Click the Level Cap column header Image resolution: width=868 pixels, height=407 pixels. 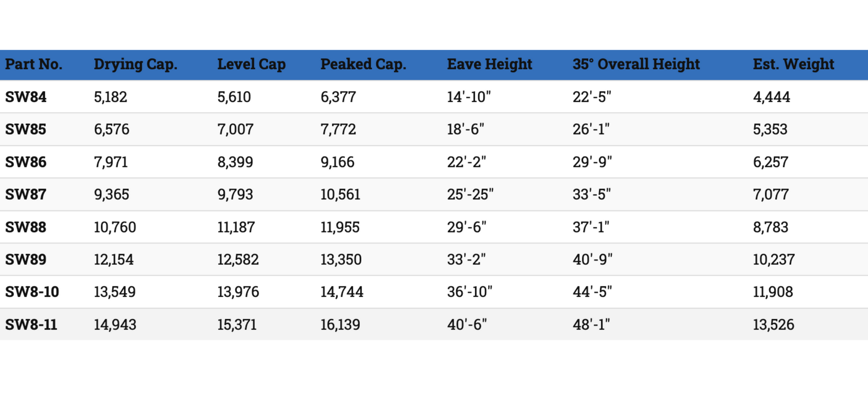(x=251, y=65)
